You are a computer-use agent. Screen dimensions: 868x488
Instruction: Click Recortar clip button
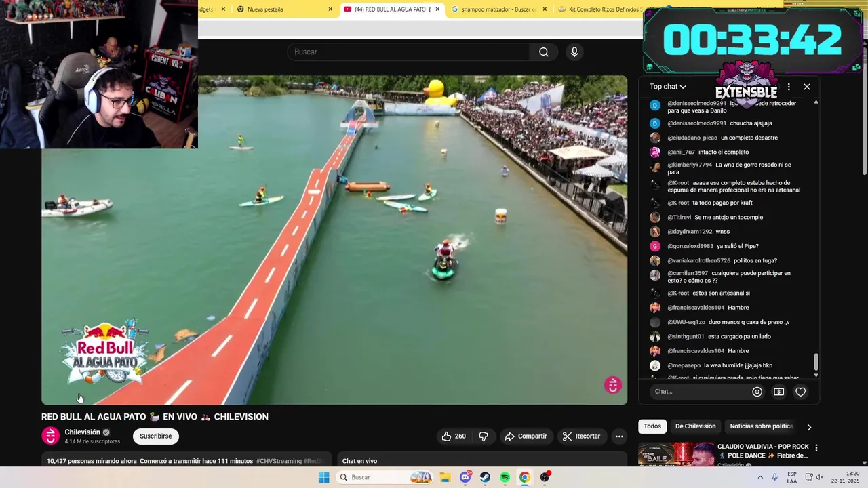582,436
